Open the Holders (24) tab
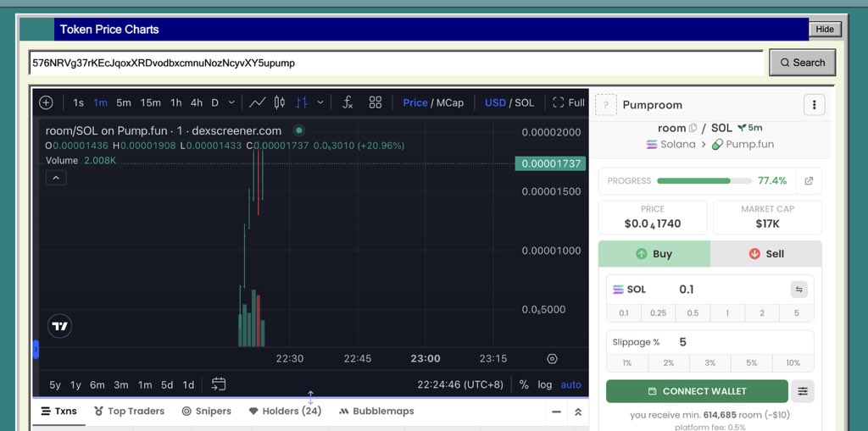The width and height of the screenshot is (868, 431). [285, 411]
